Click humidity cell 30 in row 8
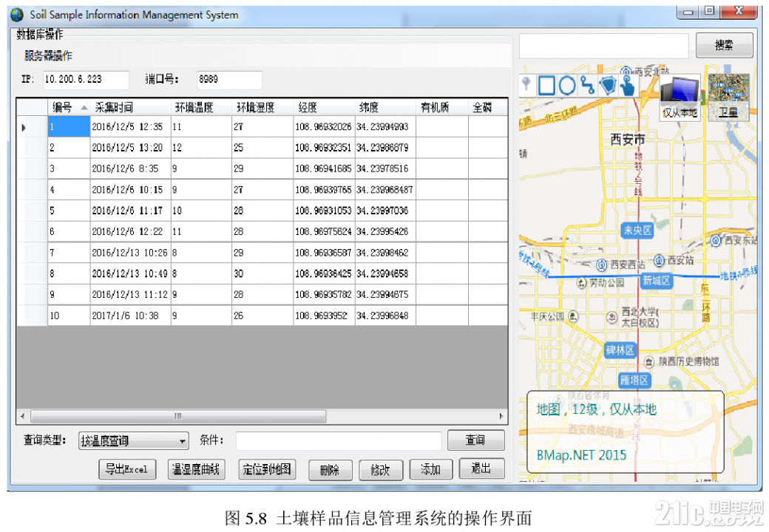Viewport: 769px width, 532px height. [x=262, y=274]
